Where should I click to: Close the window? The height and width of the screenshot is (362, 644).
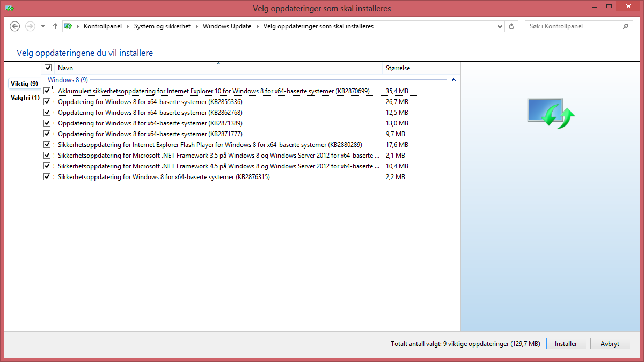(x=628, y=7)
